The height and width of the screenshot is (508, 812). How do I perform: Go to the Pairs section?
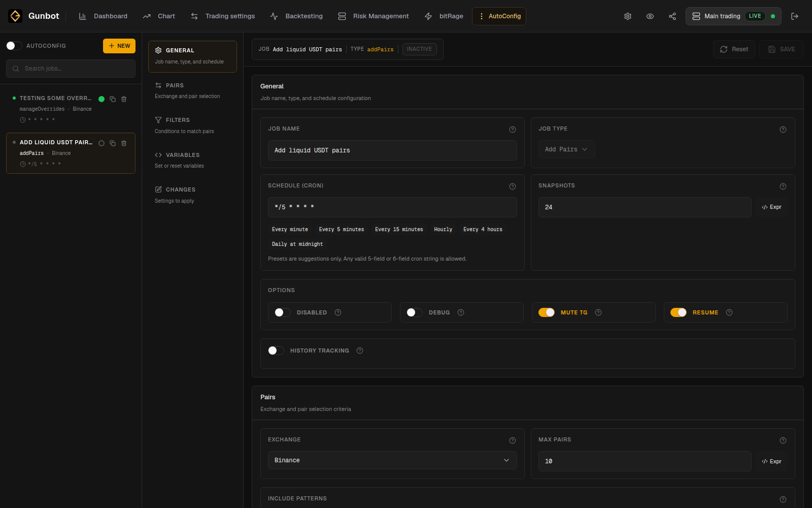pyautogui.click(x=192, y=91)
